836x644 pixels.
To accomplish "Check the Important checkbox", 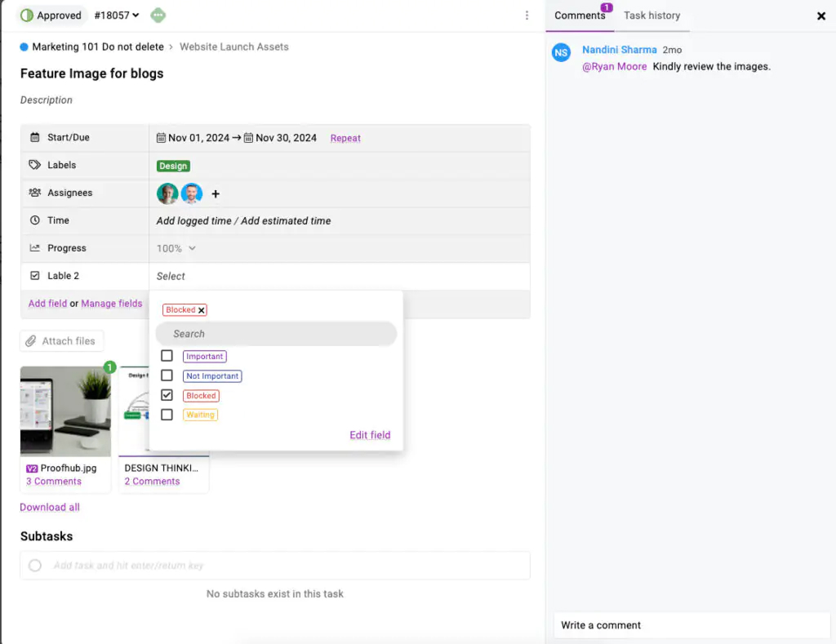I will click(167, 355).
